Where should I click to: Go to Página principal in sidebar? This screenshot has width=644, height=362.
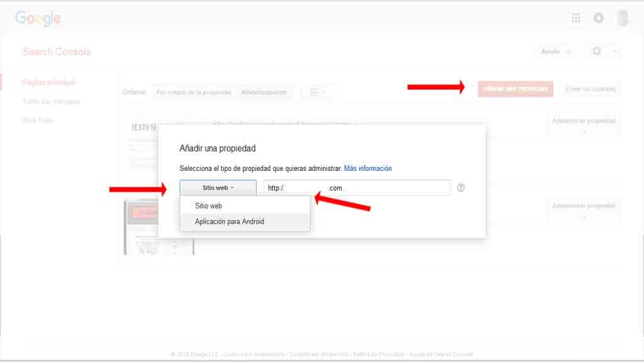point(49,82)
